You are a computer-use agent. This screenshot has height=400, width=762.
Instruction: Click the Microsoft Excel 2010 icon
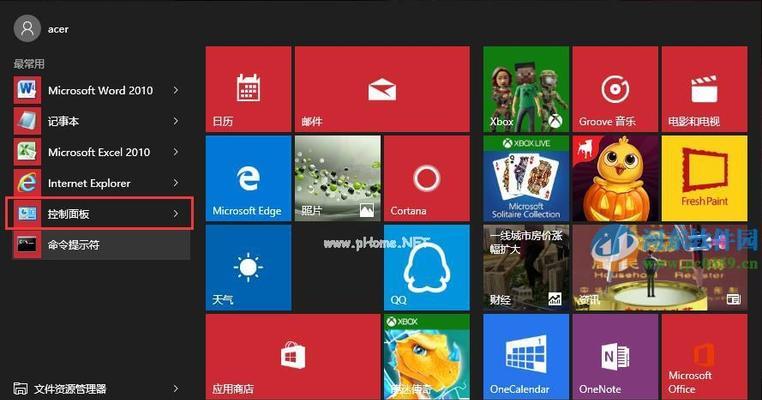27,152
